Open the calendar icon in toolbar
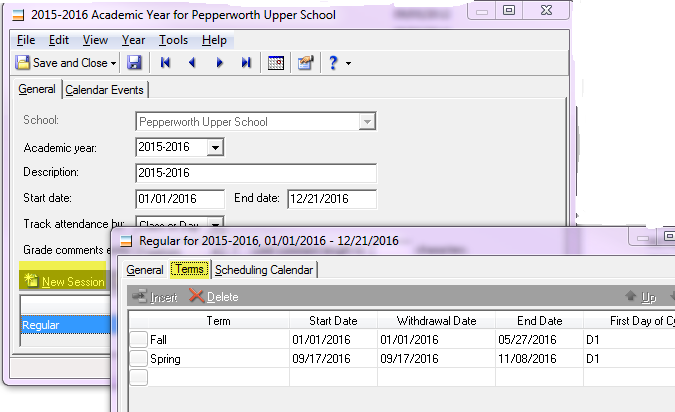The image size is (675, 412). (276, 63)
